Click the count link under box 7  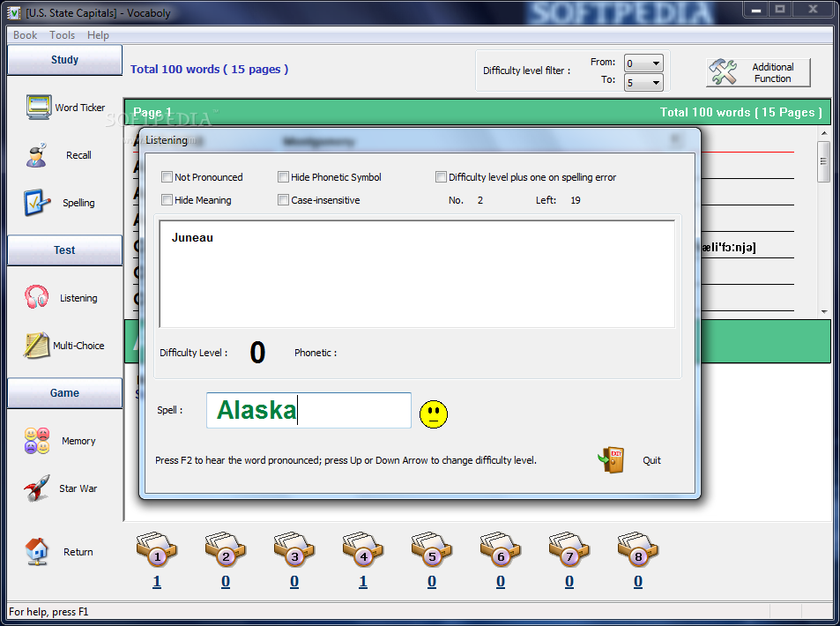569,581
